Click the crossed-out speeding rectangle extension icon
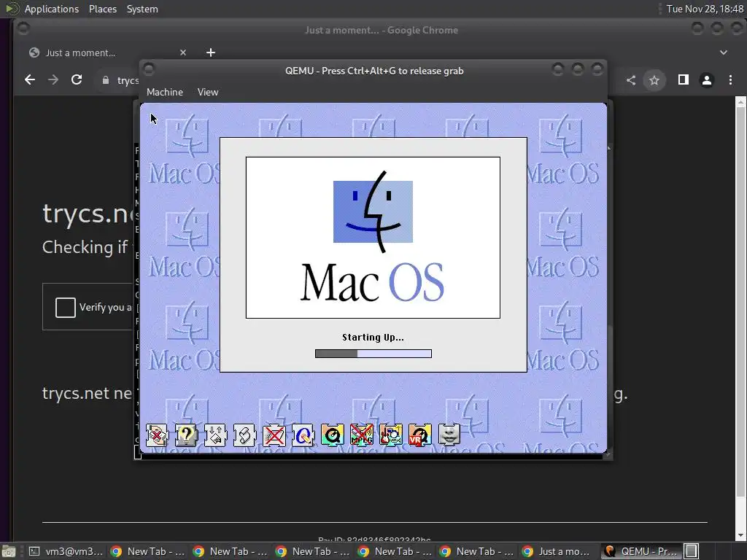 coord(274,435)
